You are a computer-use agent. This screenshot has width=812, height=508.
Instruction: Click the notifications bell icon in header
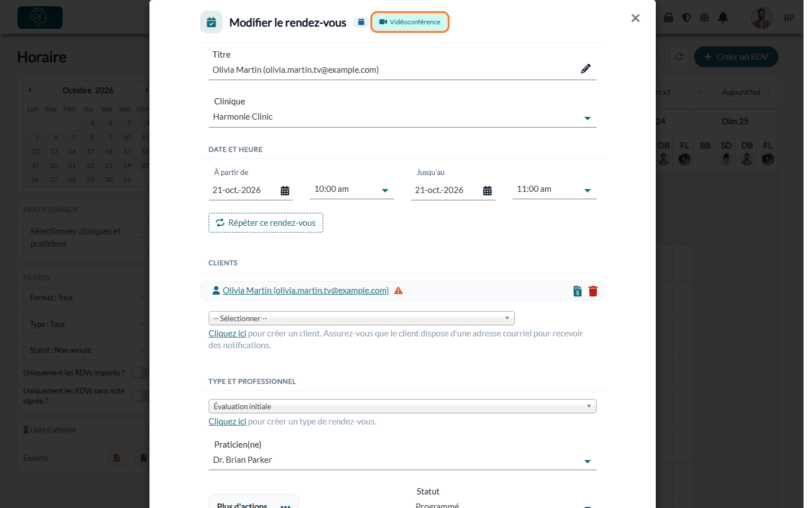coord(723,17)
